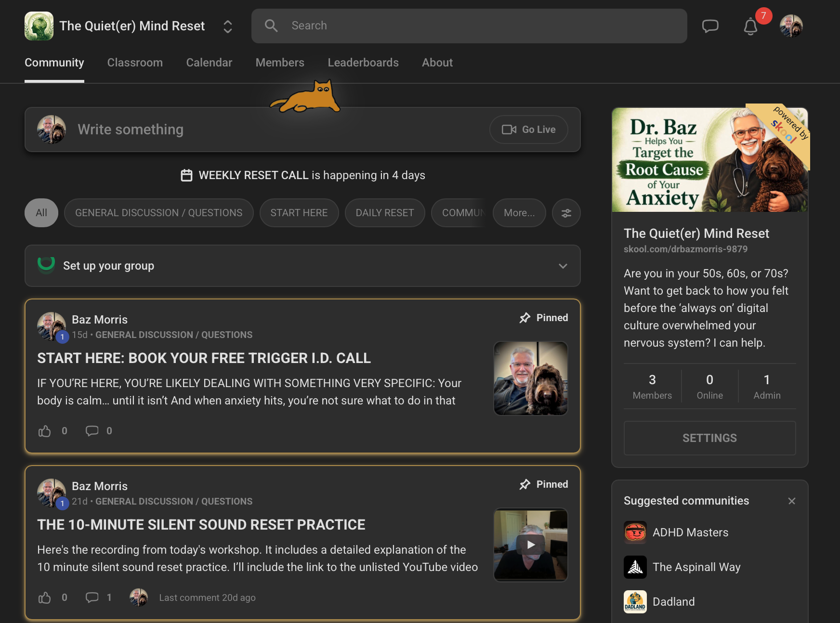
Task: Switch to the Community tab
Action: point(54,63)
